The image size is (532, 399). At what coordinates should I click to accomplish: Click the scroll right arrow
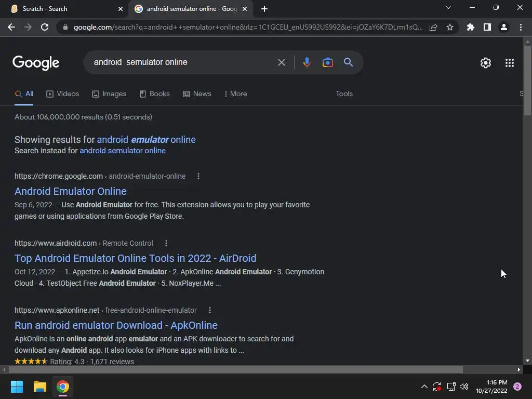(519, 370)
